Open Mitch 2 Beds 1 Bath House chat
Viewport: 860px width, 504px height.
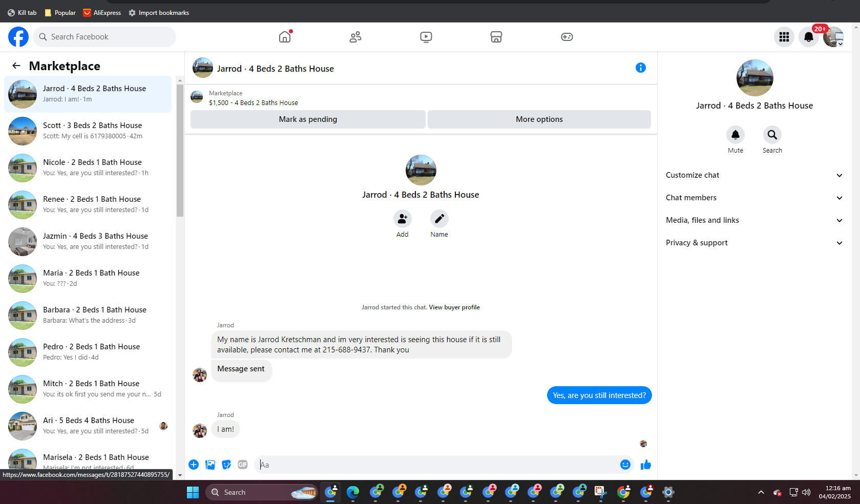point(88,389)
